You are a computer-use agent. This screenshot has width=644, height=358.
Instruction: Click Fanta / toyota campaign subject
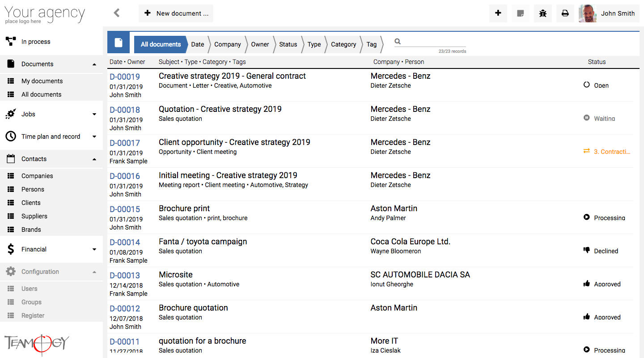click(203, 242)
